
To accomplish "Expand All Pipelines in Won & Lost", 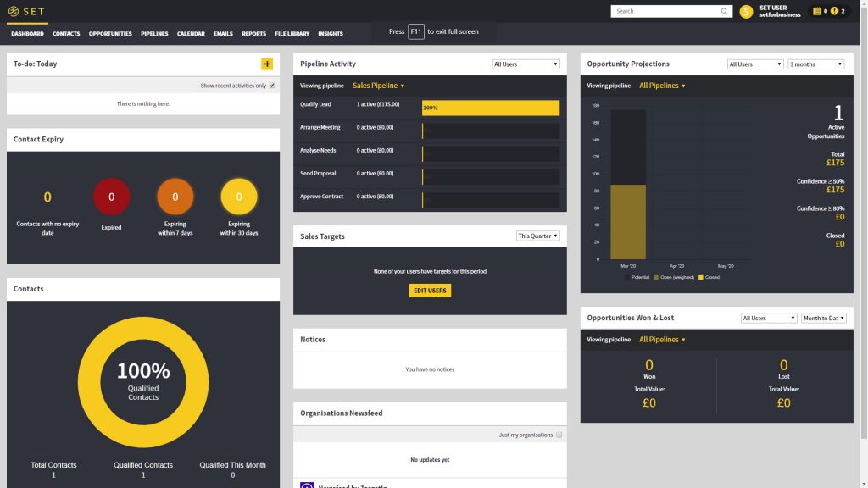I will 663,340.
